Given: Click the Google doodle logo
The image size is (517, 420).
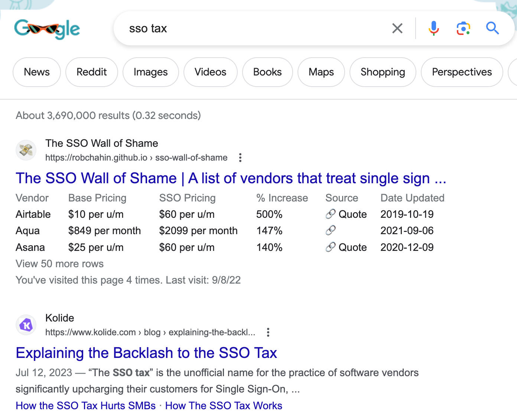Looking at the screenshot, I should 47,29.
